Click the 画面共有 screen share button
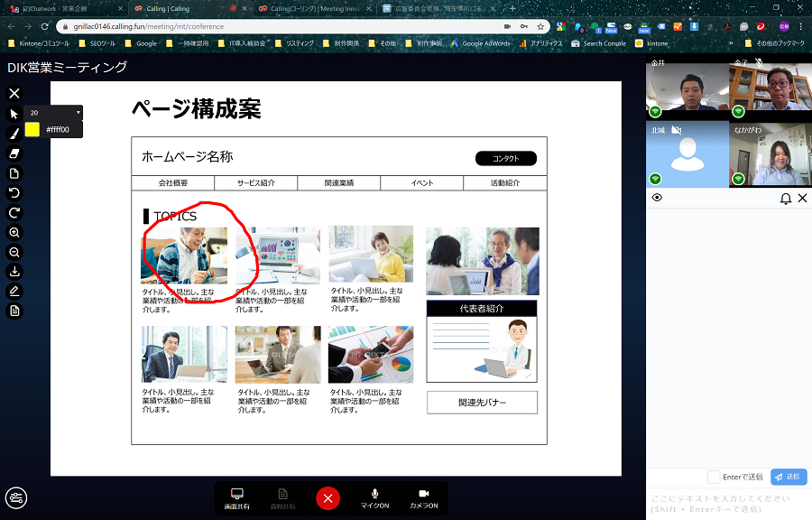Screen dimensions: 812x520 pos(237,497)
